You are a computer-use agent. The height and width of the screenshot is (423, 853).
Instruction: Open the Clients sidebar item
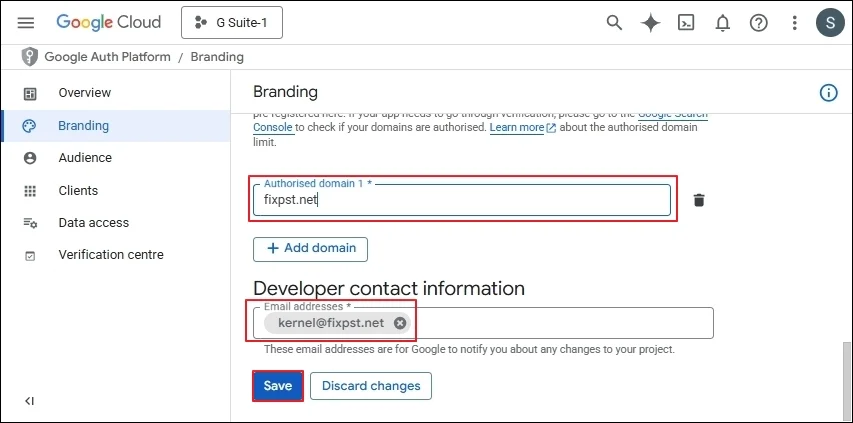point(115,190)
